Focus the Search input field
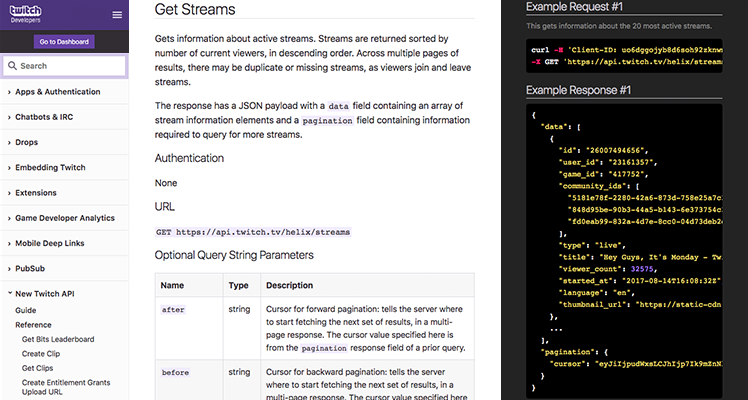This screenshot has width=748, height=400. pyautogui.click(x=64, y=66)
